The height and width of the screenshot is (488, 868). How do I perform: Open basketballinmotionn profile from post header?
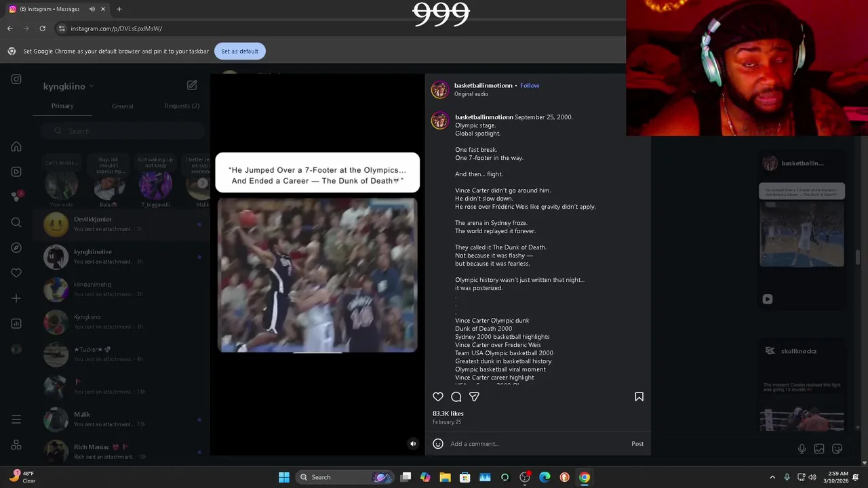(x=484, y=85)
